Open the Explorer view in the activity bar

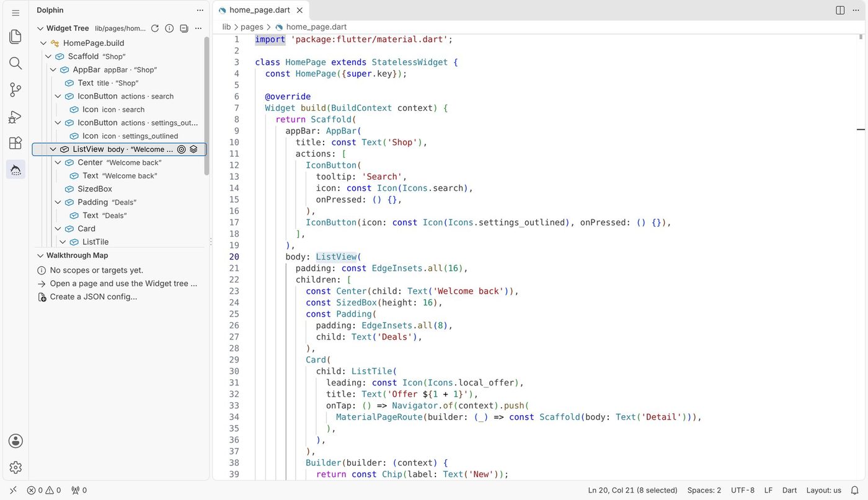click(x=15, y=37)
